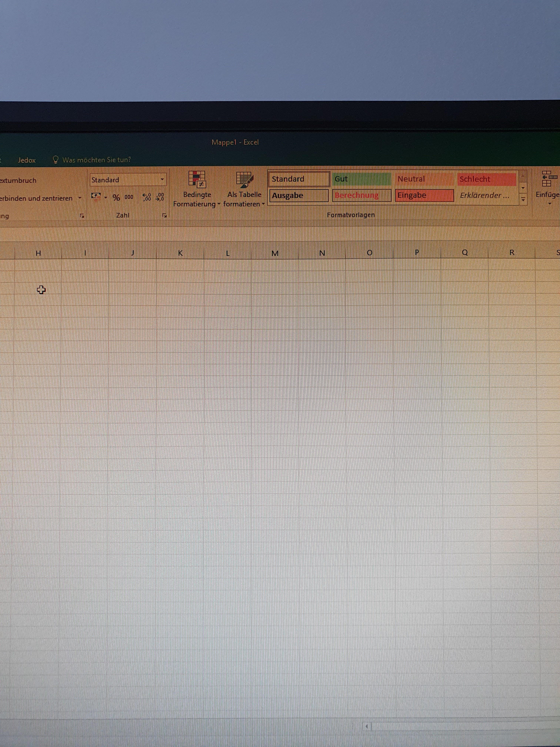
Task: Apply the Ausgabe cell style
Action: (x=298, y=195)
